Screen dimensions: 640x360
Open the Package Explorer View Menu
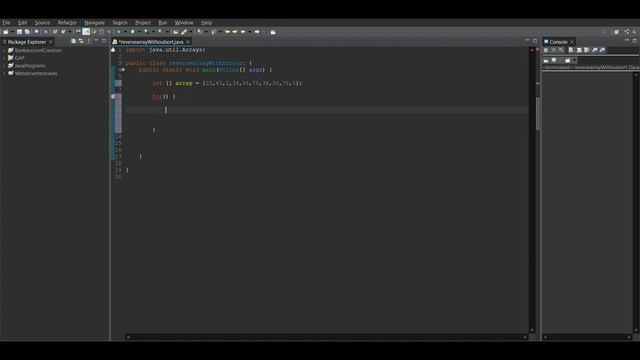point(89,41)
